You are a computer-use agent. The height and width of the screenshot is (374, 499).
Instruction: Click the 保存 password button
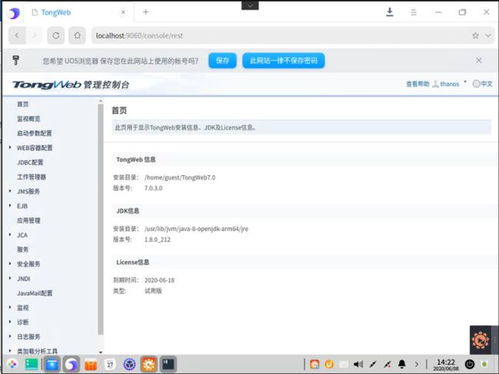point(222,60)
